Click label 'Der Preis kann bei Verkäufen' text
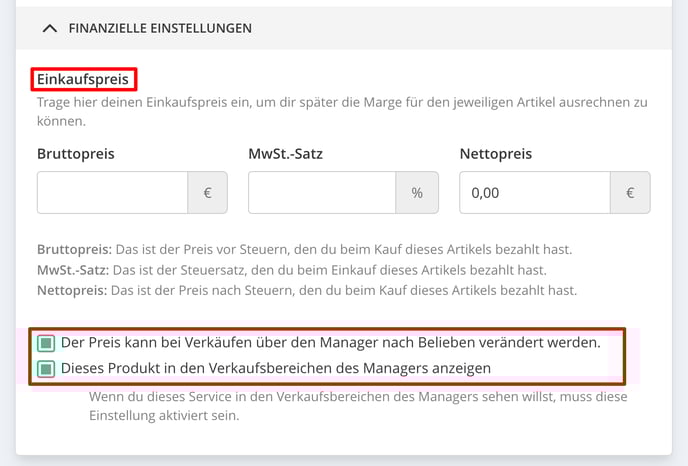This screenshot has width=688, height=466. (x=330, y=342)
